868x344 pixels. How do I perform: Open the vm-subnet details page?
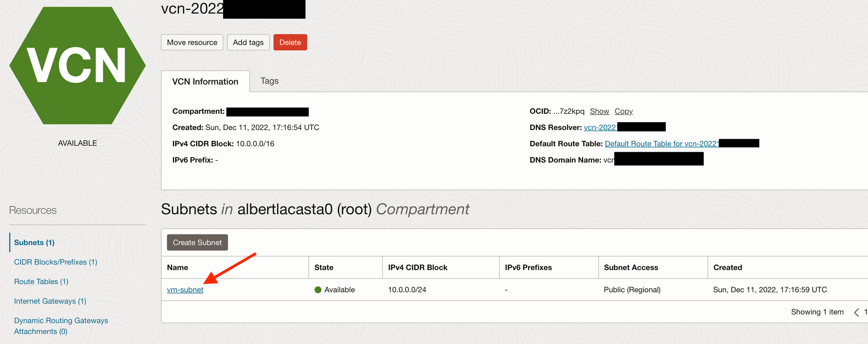(185, 289)
